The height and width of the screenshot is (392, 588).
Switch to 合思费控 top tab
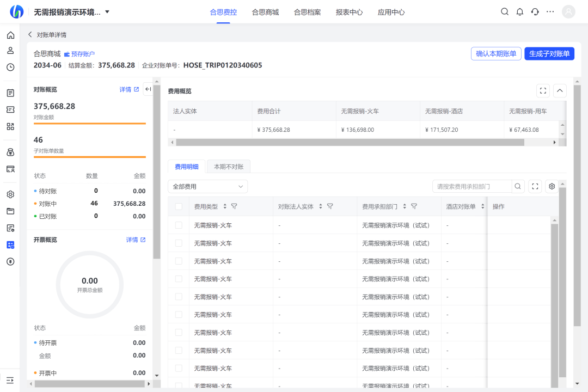223,12
